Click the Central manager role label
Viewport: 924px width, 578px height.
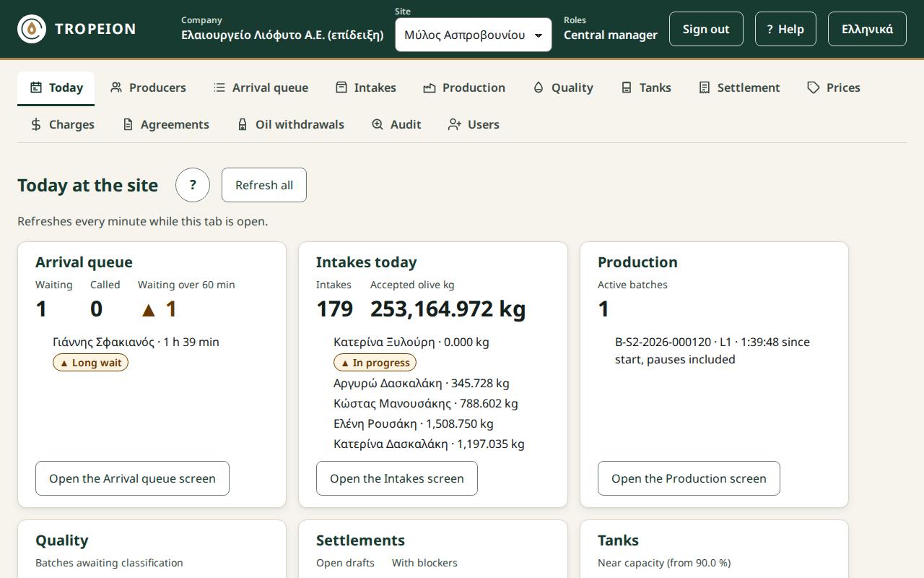point(611,35)
